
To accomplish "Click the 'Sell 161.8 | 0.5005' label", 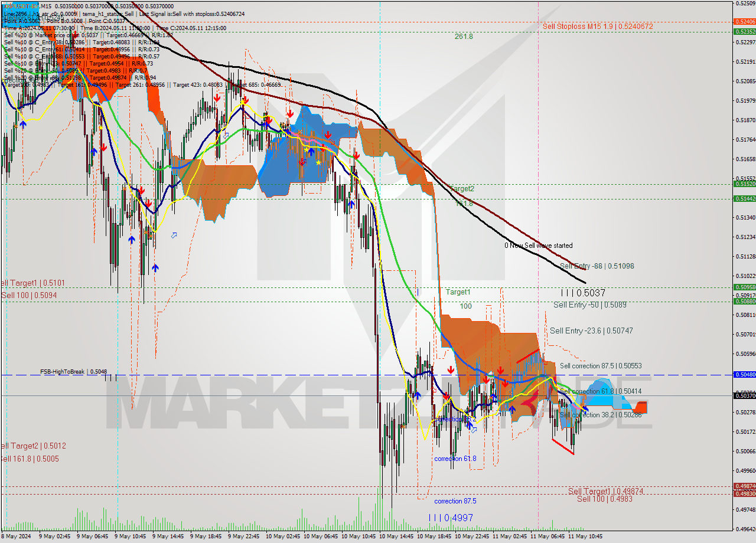I will click(x=30, y=459).
